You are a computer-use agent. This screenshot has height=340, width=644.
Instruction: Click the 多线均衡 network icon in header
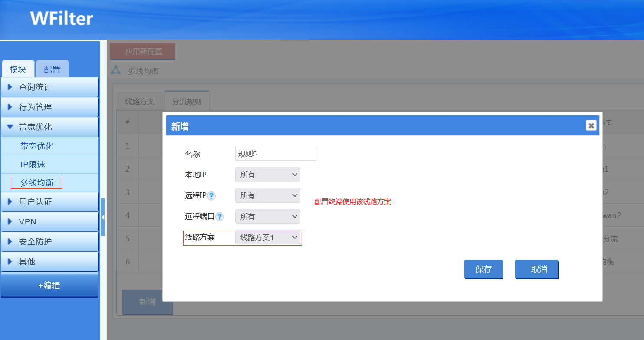[x=115, y=70]
